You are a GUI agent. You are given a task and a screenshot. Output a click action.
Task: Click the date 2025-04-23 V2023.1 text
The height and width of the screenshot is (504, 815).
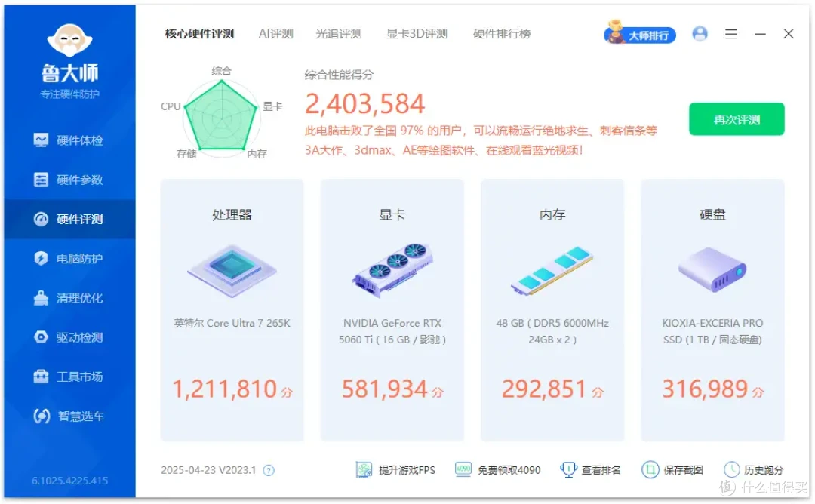[x=208, y=470]
